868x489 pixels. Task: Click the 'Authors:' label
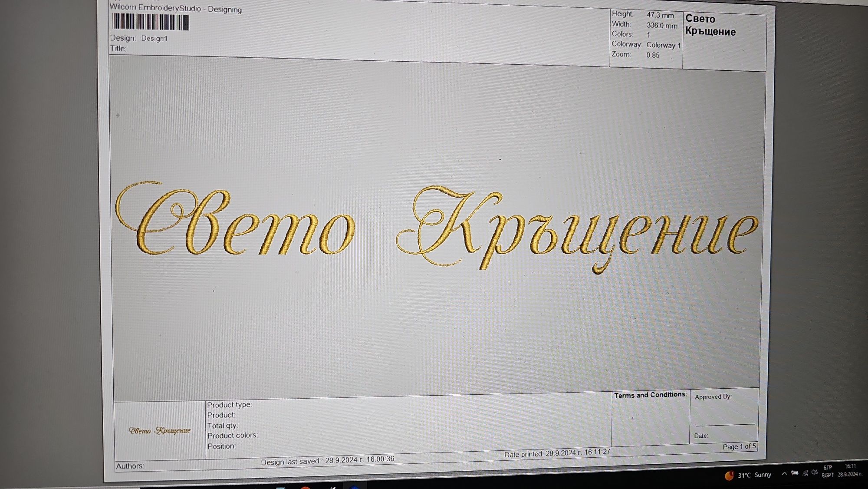point(130,466)
